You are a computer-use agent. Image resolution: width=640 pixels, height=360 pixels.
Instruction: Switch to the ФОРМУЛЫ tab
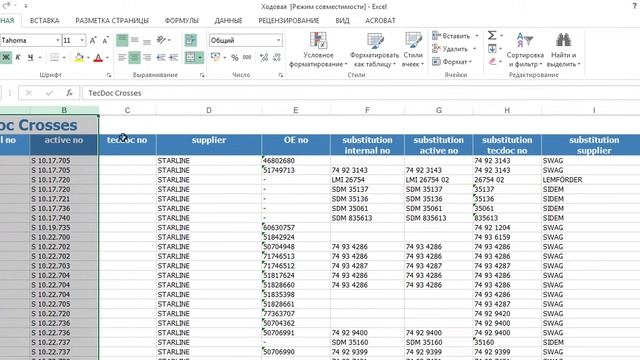[182, 20]
